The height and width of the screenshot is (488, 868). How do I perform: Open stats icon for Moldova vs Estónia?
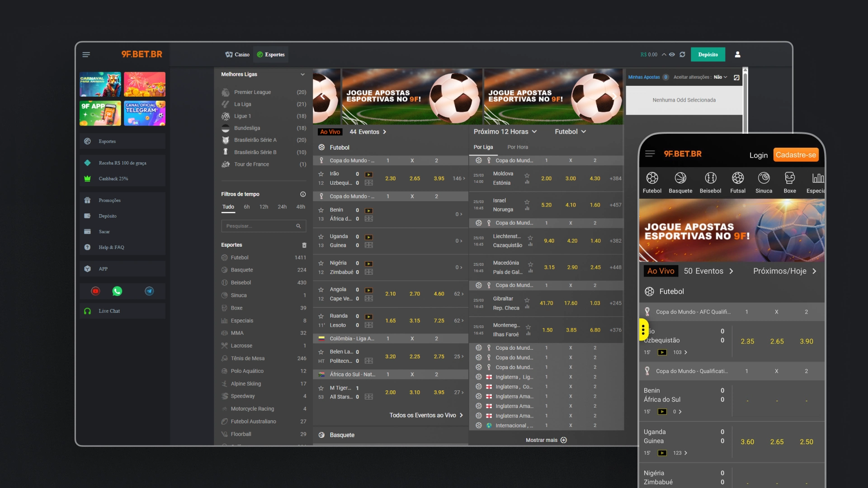527,183
